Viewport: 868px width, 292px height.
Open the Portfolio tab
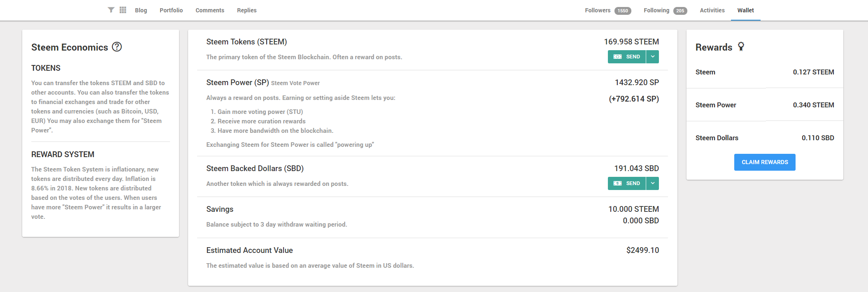click(x=171, y=10)
